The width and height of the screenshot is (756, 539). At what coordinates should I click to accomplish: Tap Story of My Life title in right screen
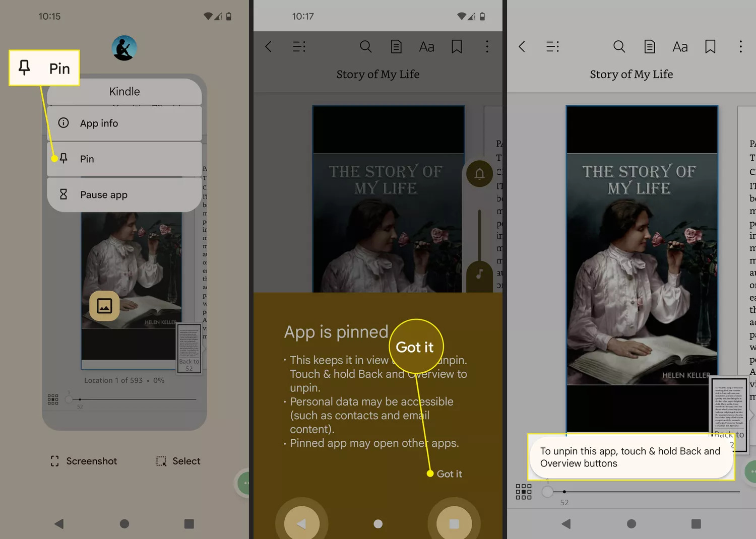coord(632,74)
